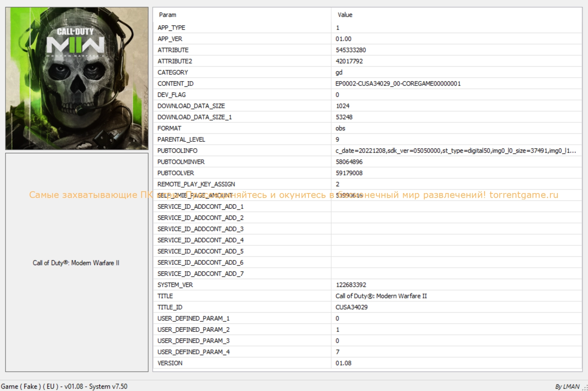Viewport: 588px width, 391px height.
Task: Click the REMOTE_PLAY_KEY_ASSIGN parameter
Action: coord(196,184)
